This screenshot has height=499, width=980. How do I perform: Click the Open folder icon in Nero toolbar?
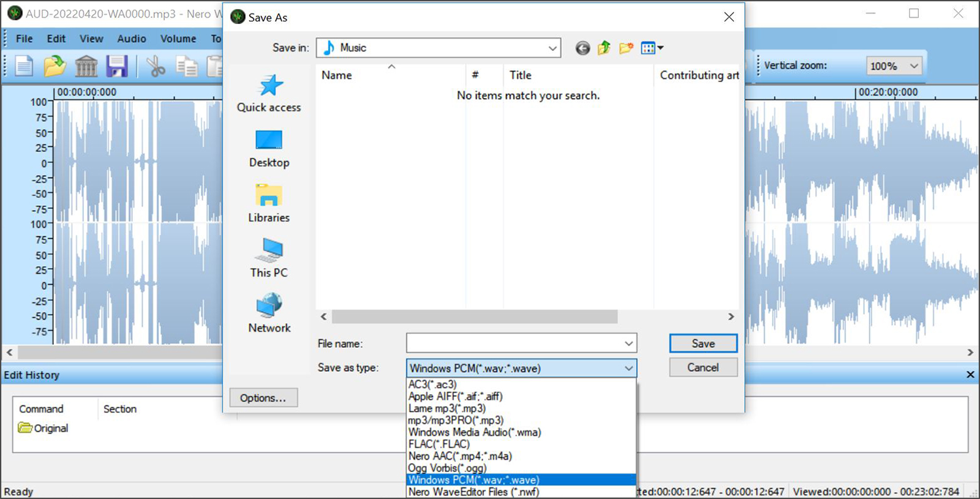pyautogui.click(x=55, y=66)
